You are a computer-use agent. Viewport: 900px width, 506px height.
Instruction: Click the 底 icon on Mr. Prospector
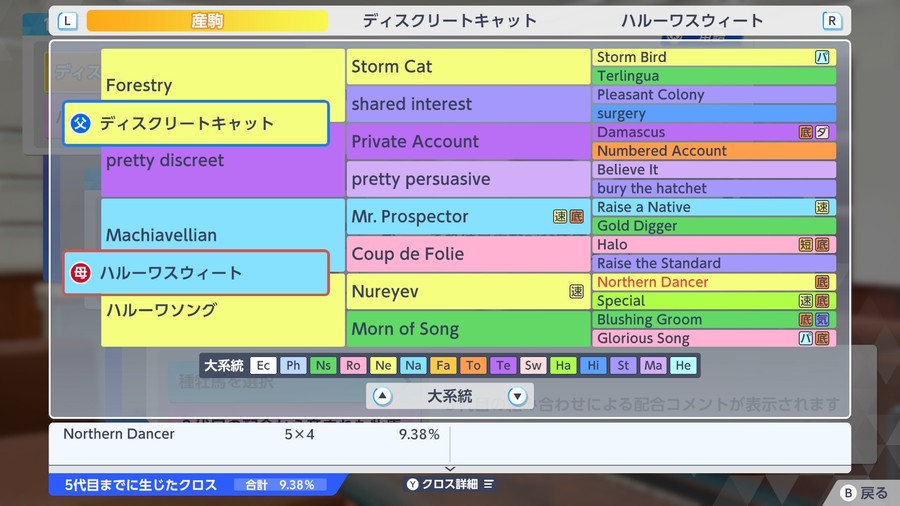pyautogui.click(x=576, y=216)
